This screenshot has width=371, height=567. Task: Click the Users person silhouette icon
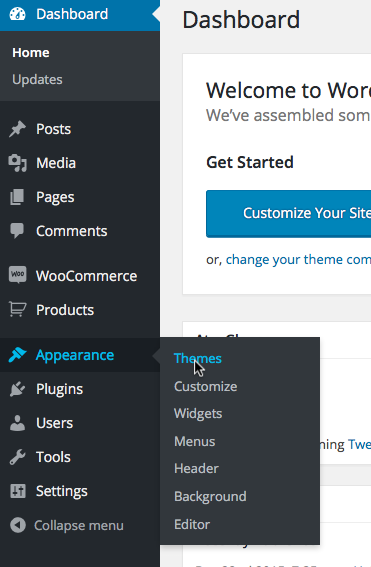[17, 423]
